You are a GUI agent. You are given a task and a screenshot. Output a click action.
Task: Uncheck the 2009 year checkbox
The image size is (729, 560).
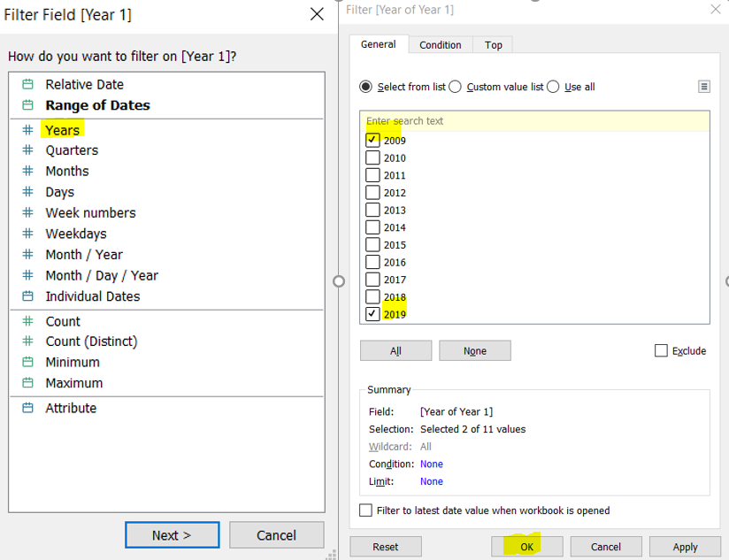372,140
